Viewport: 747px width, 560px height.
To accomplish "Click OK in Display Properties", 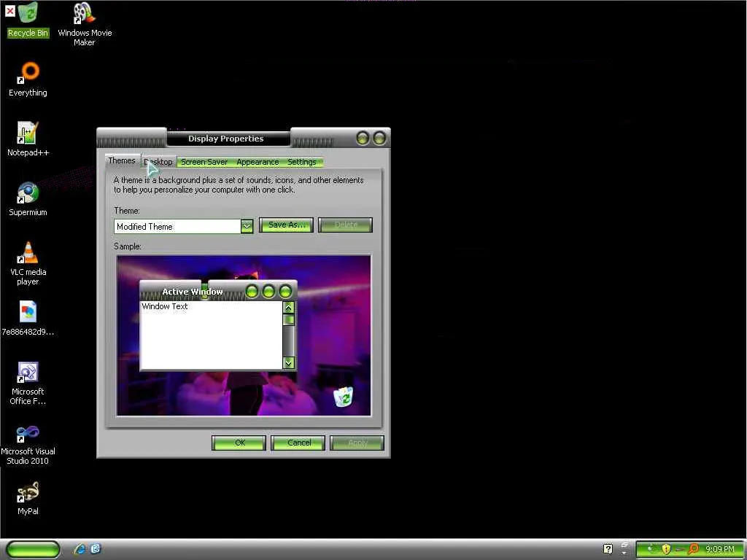I will (239, 443).
